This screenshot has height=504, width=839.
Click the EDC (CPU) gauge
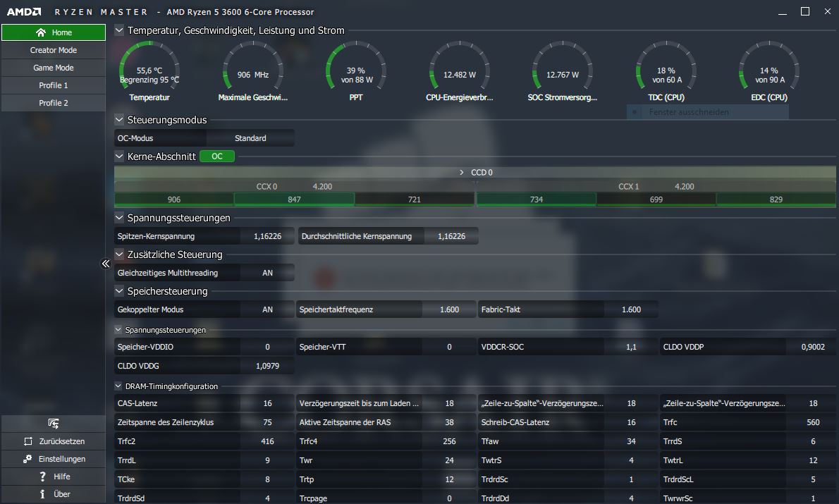tap(769, 66)
